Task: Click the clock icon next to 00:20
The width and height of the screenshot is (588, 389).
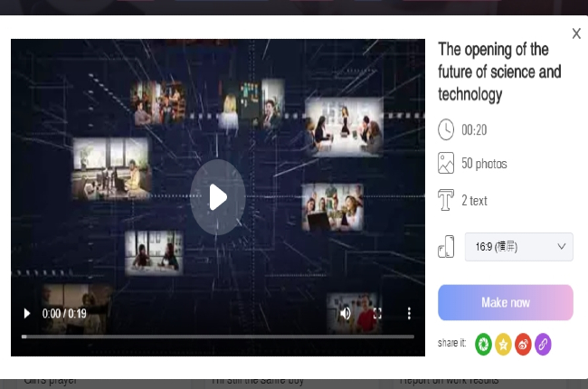Action: [x=446, y=129]
